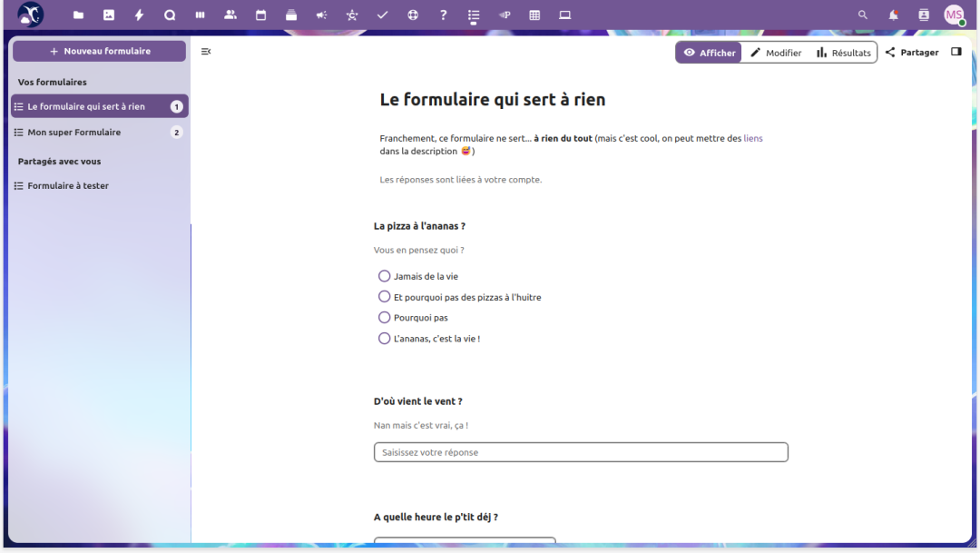Select the "Jamais de la vie" option

[x=385, y=276]
